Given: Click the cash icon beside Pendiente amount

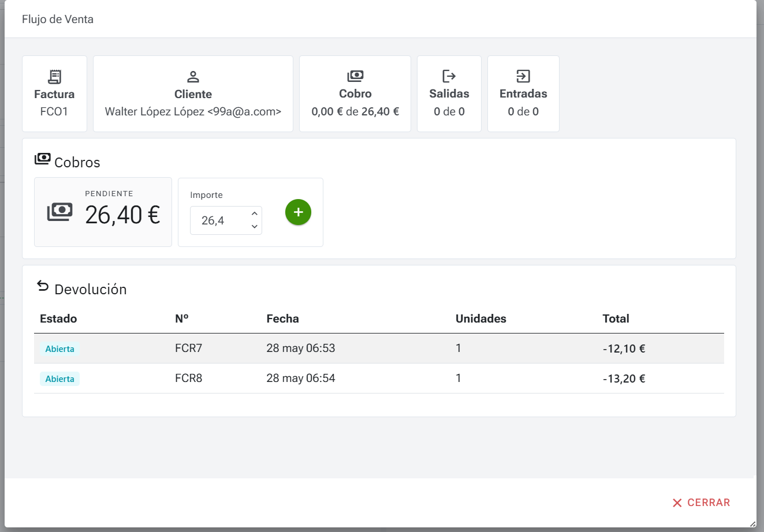Looking at the screenshot, I should click(60, 212).
